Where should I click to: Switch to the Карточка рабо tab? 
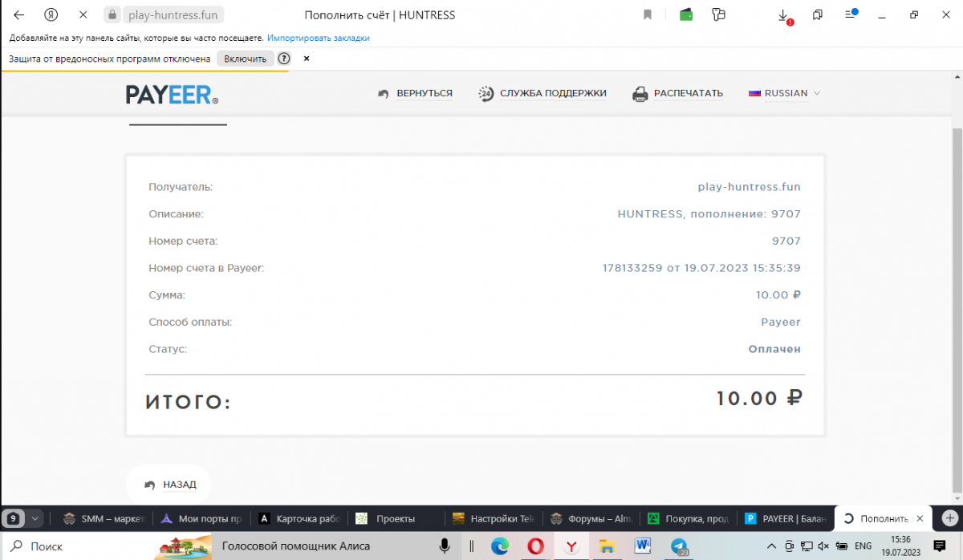[x=299, y=518]
